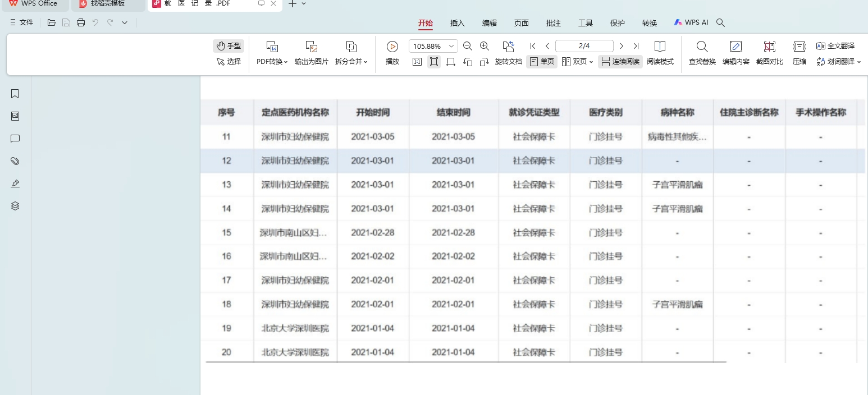Expand the 拆分合并 dropdown
868x395 pixels.
coord(351,62)
